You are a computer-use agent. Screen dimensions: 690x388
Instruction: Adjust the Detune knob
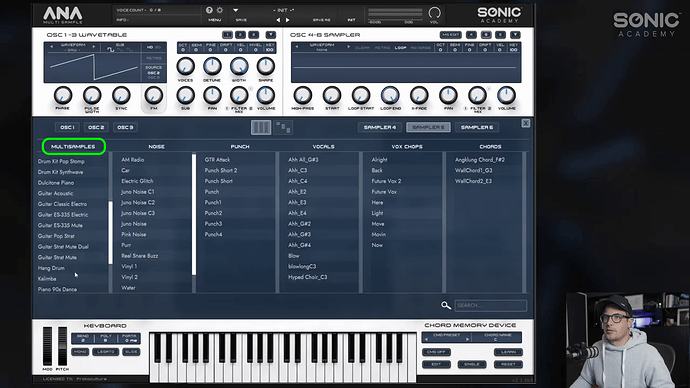tap(212, 66)
